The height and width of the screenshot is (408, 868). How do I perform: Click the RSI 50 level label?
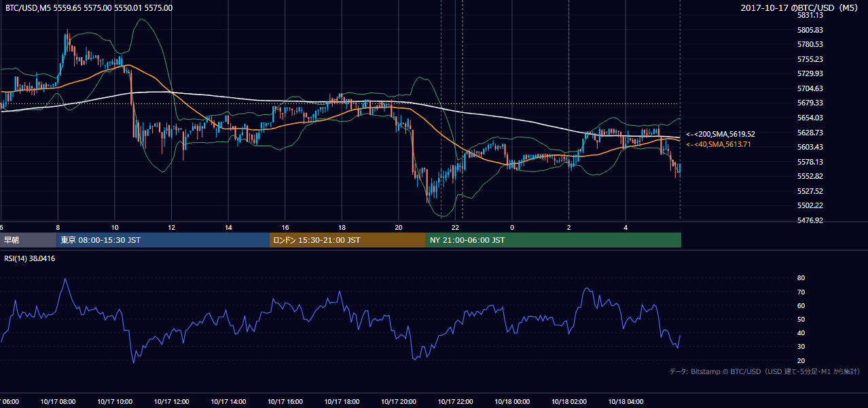tap(801, 319)
